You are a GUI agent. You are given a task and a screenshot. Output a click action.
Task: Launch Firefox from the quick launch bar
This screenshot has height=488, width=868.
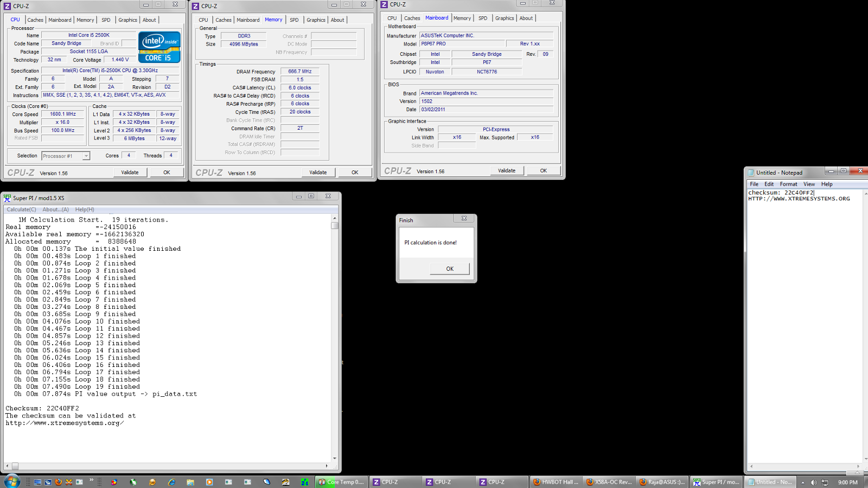[x=58, y=482]
